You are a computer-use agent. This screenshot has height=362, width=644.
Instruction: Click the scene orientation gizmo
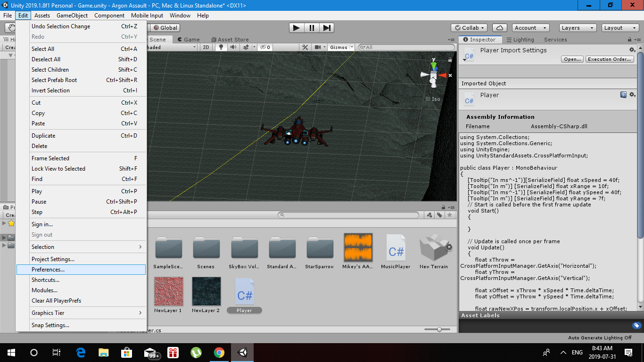point(434,75)
